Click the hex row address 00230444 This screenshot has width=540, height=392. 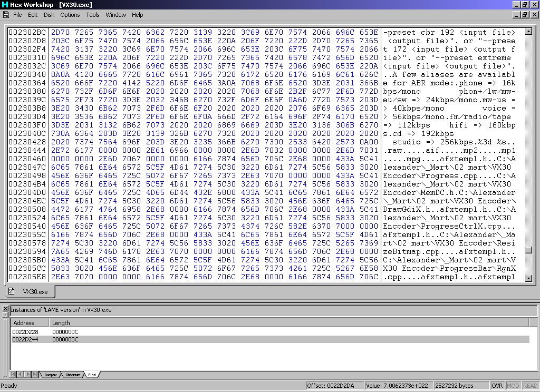pos(27,150)
